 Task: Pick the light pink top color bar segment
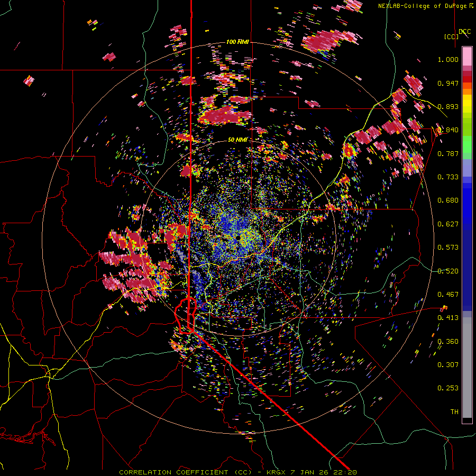coord(467,56)
